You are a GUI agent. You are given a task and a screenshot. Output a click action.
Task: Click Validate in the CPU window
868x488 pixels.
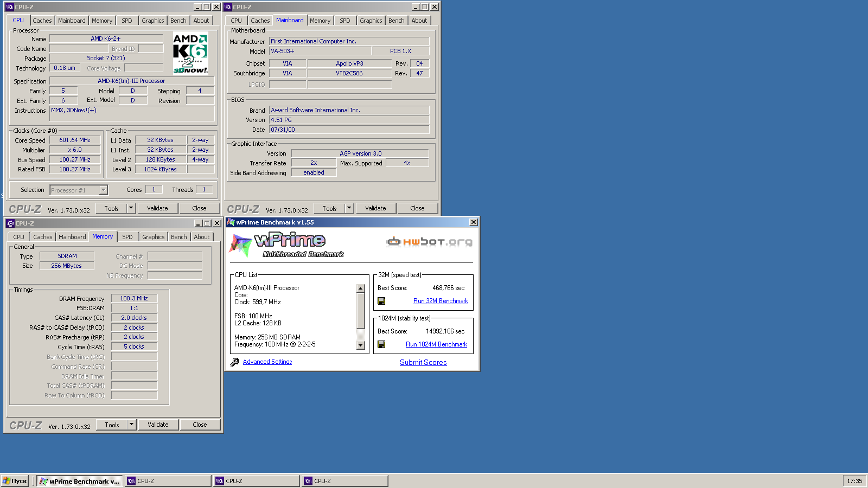tap(157, 208)
